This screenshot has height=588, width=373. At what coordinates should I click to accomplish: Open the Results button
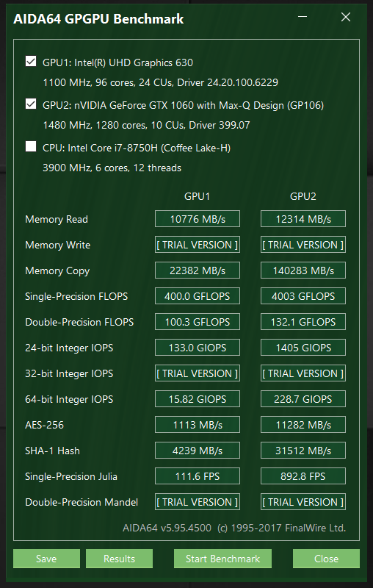119,559
